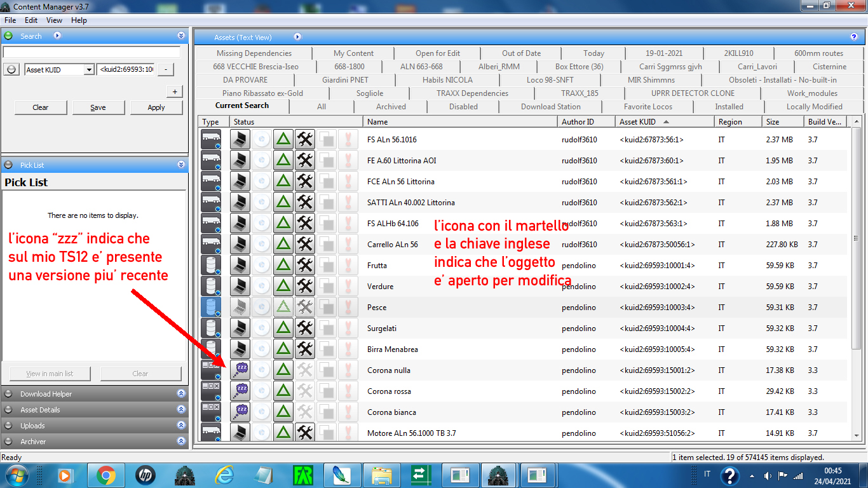
Task: Click the volume speaker tray icon
Action: point(768,475)
